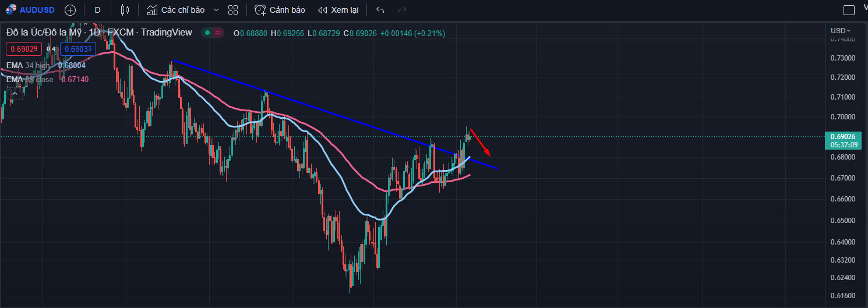Select the red arrow drawing on chart
The height and width of the screenshot is (308, 868).
coord(481,143)
